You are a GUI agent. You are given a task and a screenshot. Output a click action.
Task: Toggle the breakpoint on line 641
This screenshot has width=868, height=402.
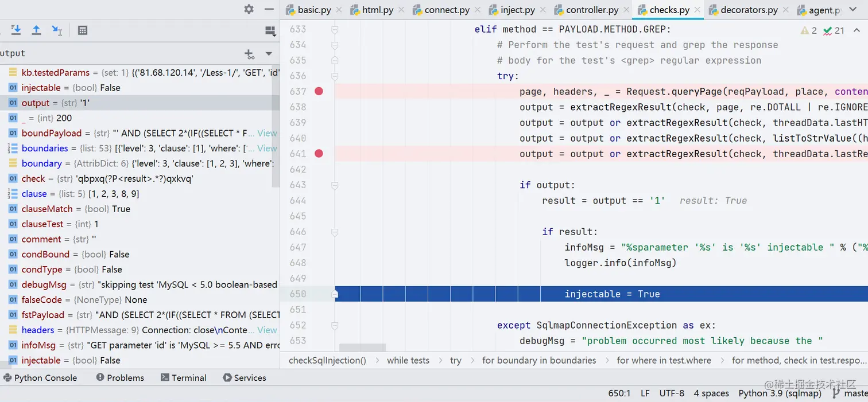[x=319, y=153]
